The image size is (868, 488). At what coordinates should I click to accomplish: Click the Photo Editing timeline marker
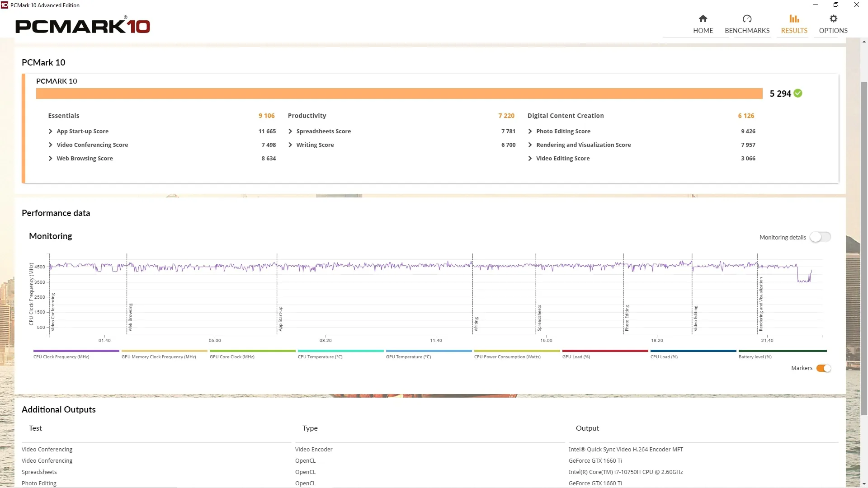point(627,318)
